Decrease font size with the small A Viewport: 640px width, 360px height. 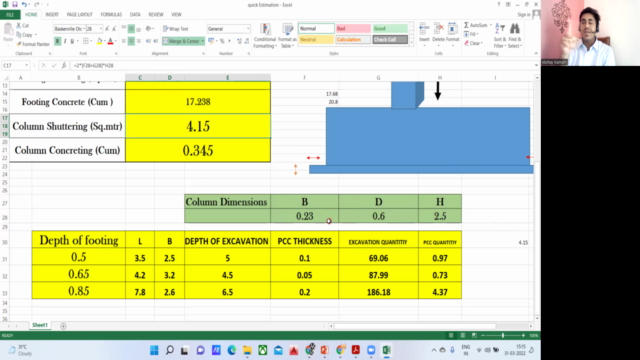coord(114,29)
